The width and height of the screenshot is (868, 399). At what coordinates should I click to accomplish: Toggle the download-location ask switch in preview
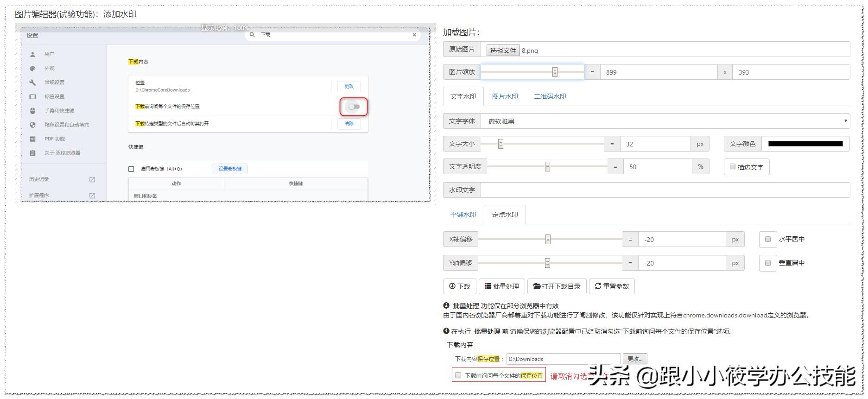tap(354, 107)
